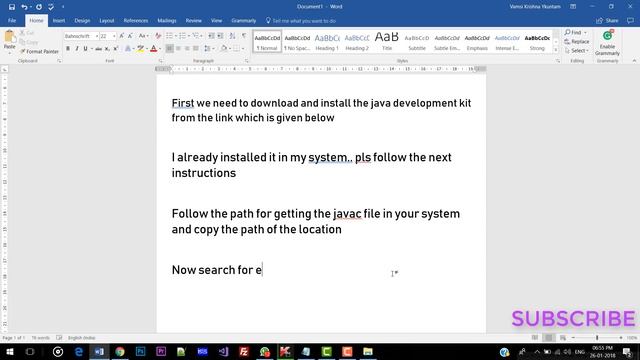This screenshot has height=360, width=640.
Task: Click Find in Editing group
Action: click(x=573, y=32)
